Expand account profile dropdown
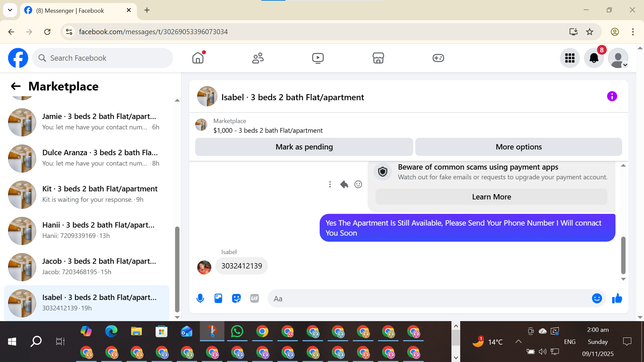The width and height of the screenshot is (644, 362). coord(618,58)
